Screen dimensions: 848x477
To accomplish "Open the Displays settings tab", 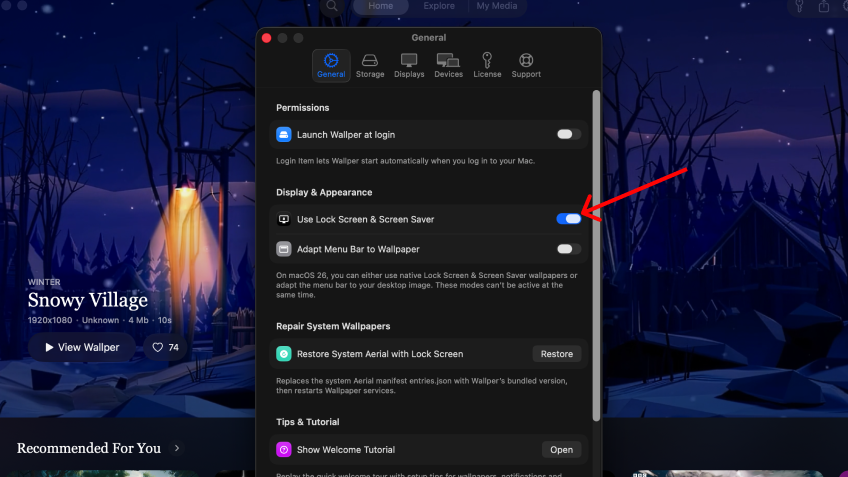I will [409, 65].
